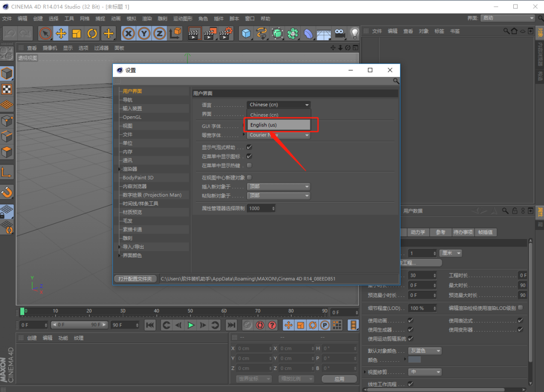Select the axis L-shaped tool in left sidebar
This screenshot has width=544, height=392.
7,172
